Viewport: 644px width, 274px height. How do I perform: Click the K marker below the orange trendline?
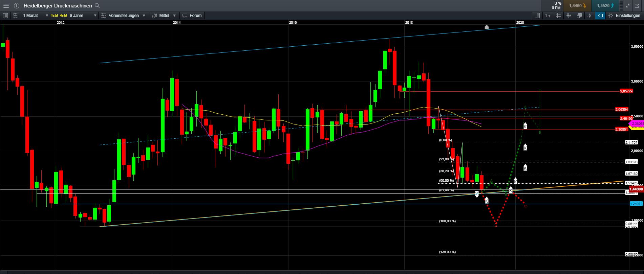click(487, 201)
